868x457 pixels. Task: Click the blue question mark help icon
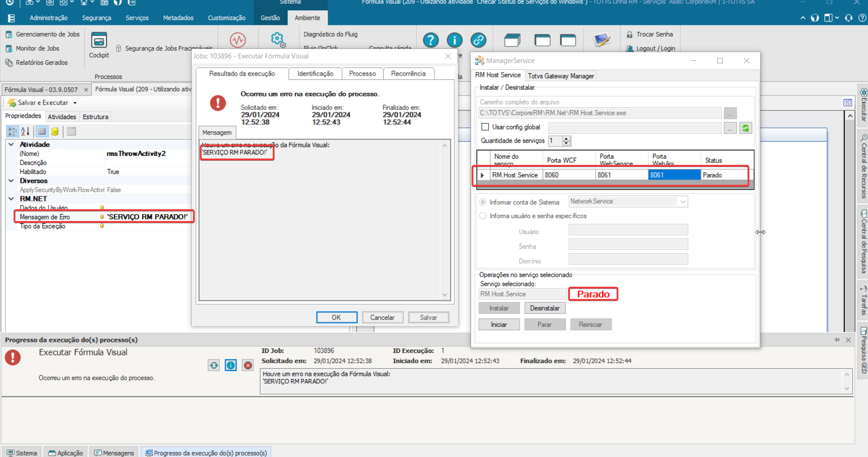(431, 40)
